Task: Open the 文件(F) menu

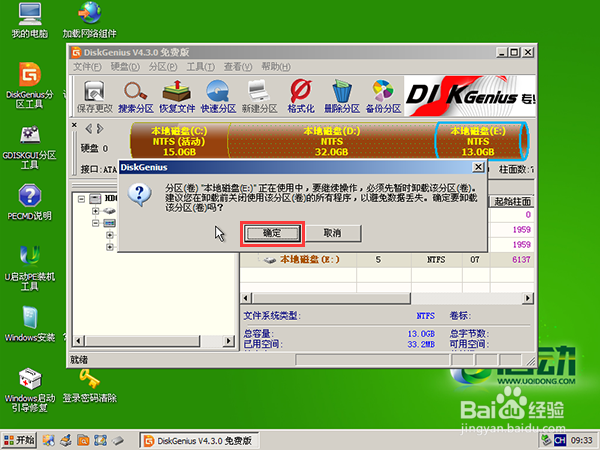Action: tap(87, 67)
